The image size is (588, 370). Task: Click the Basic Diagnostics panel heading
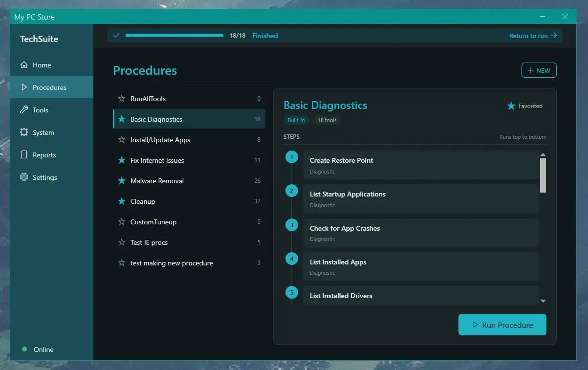click(x=326, y=105)
